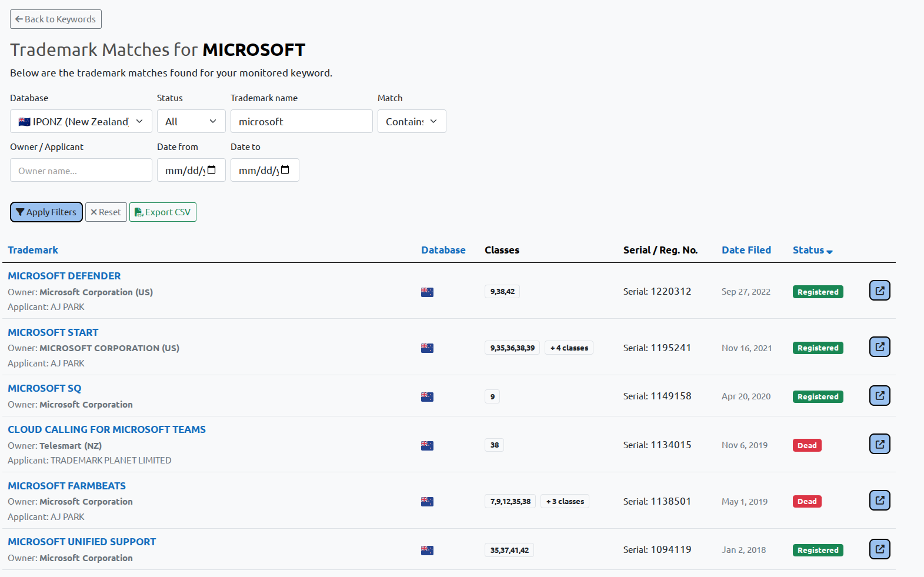Open external link for CLOUD CALLING row
924x577 pixels.
879,444
